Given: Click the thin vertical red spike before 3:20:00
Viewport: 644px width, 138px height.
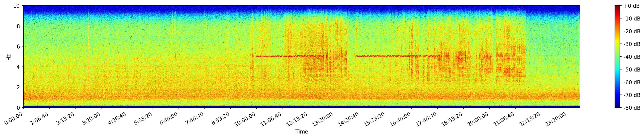Looking at the screenshot, I should (89, 50).
